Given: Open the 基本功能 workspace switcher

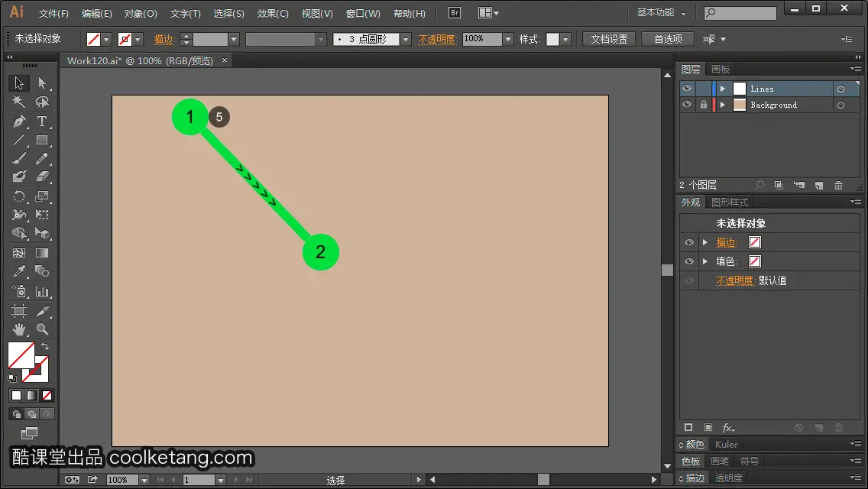Looking at the screenshot, I should pos(661,12).
